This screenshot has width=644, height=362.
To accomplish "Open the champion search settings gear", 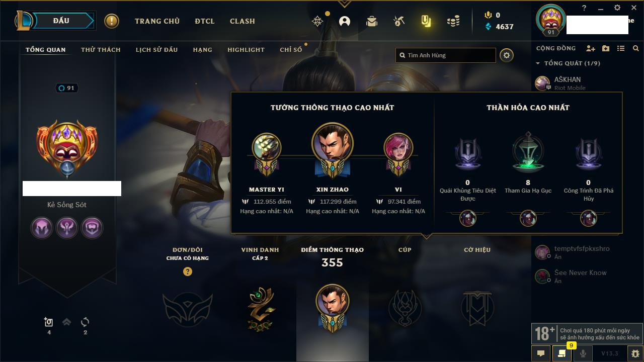I will [x=507, y=55].
